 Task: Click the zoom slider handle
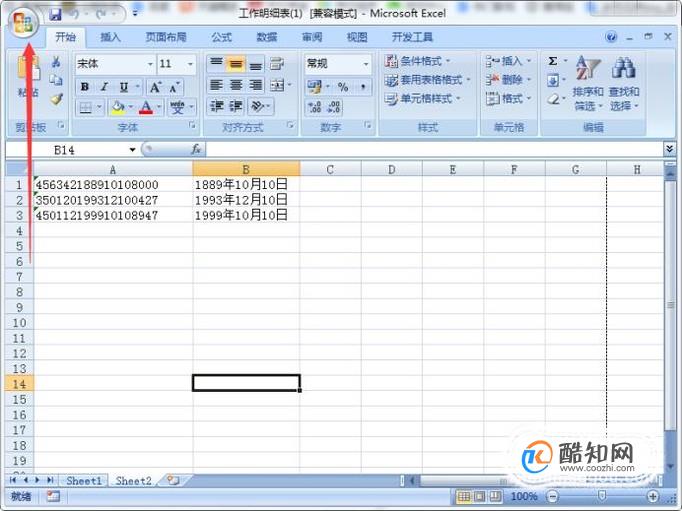[x=602, y=496]
